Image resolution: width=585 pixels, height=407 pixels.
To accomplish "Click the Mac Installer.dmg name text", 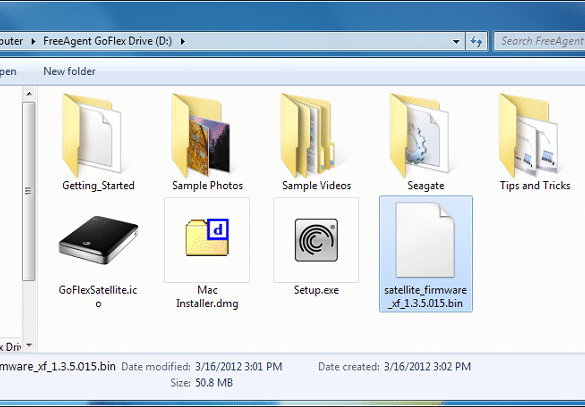I will (207, 297).
